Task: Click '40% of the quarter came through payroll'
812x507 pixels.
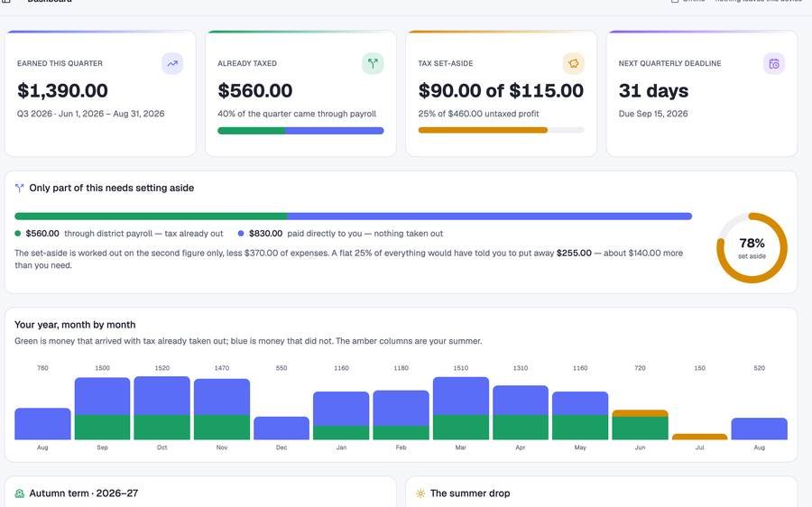Action: pyautogui.click(x=297, y=114)
